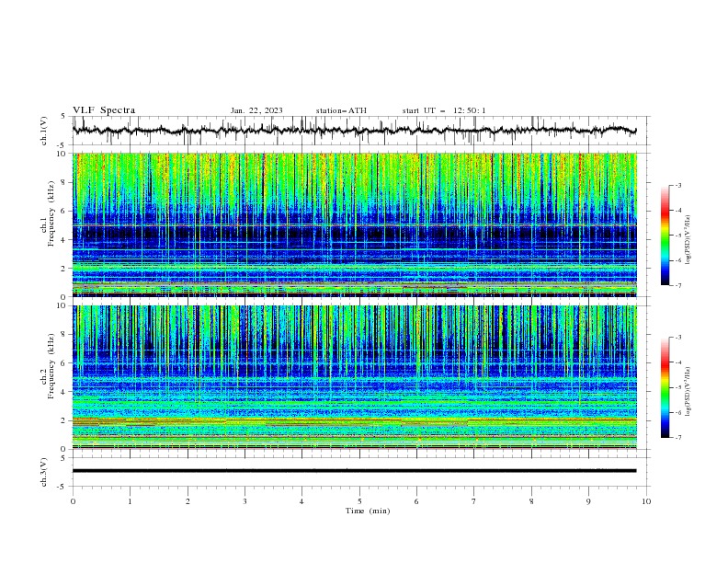Click the ch.1 spectrogram's color scale bar
Screen dimensions: 728x563
(x=665, y=236)
